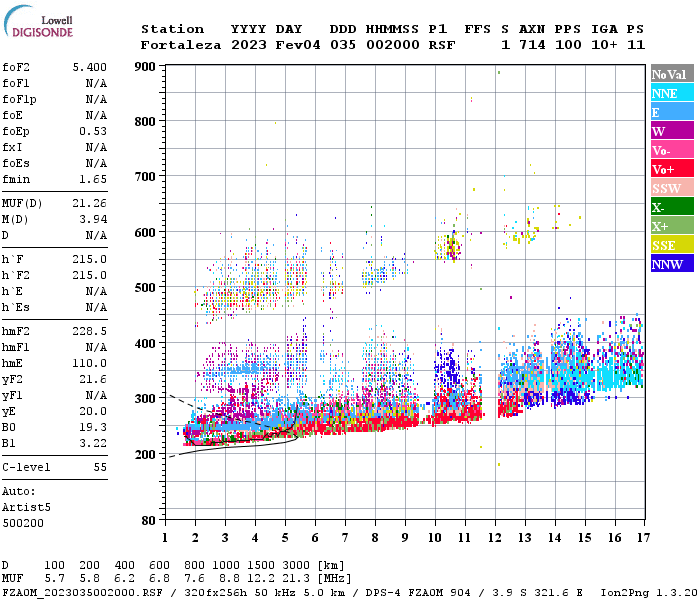Click the hmF2 value 228.5
This screenshot has height=600, width=700.
click(x=90, y=331)
